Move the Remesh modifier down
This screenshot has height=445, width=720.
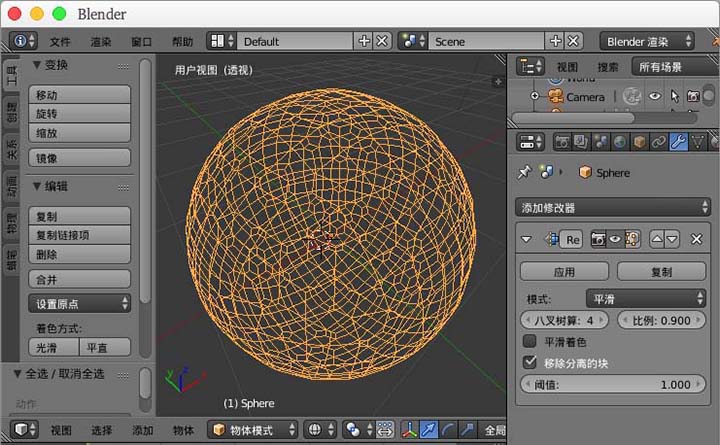pyautogui.click(x=672, y=239)
